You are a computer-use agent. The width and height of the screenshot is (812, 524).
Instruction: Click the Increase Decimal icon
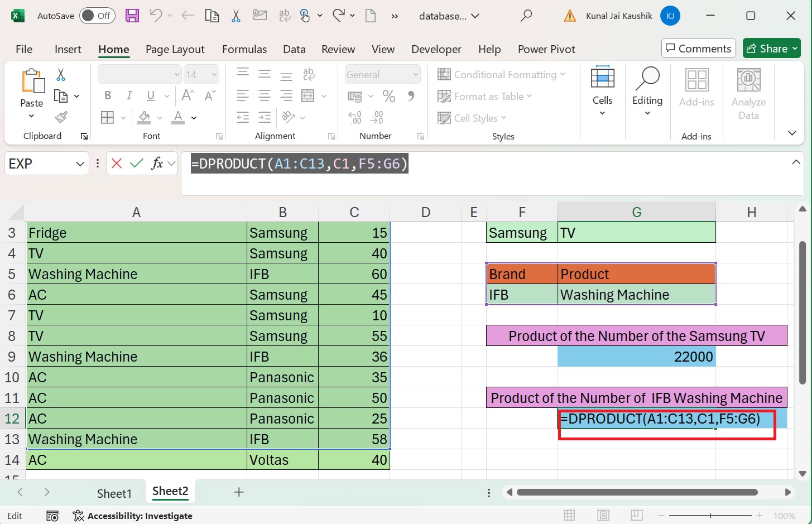pyautogui.click(x=377, y=117)
